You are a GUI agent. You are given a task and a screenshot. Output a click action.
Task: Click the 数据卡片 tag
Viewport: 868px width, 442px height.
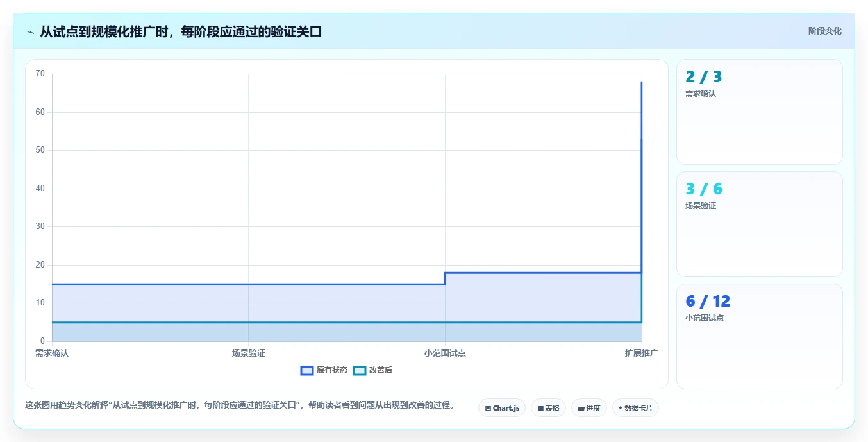pyautogui.click(x=635, y=408)
